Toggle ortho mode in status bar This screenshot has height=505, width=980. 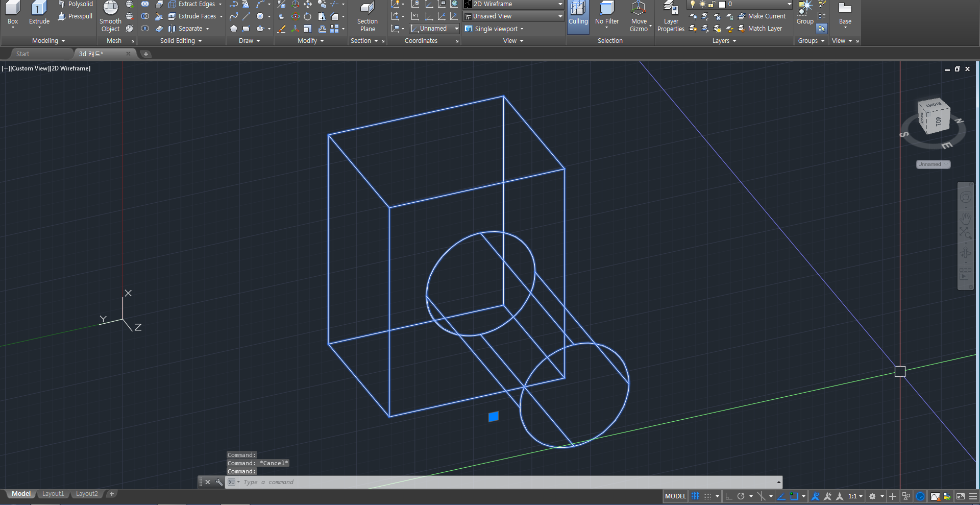click(729, 496)
